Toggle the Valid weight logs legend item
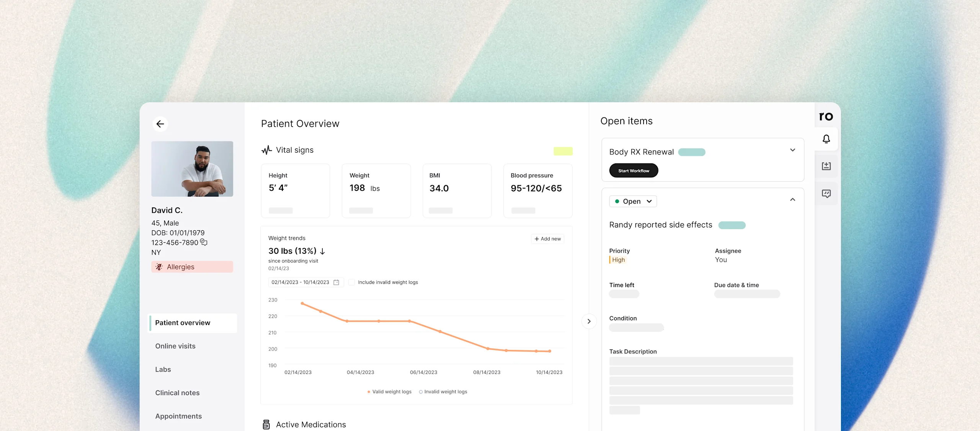This screenshot has width=980, height=431. (x=389, y=392)
